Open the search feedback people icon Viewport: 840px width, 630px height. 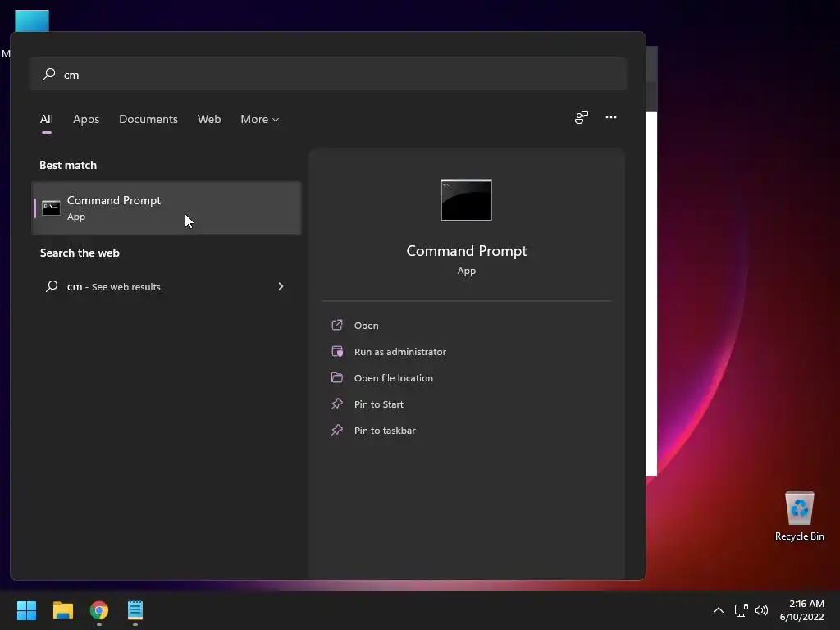pyautogui.click(x=582, y=117)
